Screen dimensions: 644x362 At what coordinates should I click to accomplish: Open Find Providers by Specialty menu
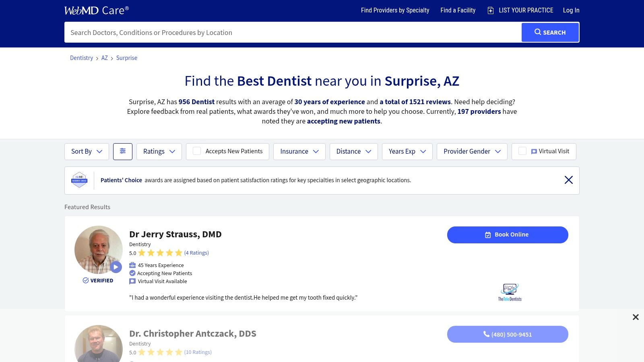tap(395, 10)
